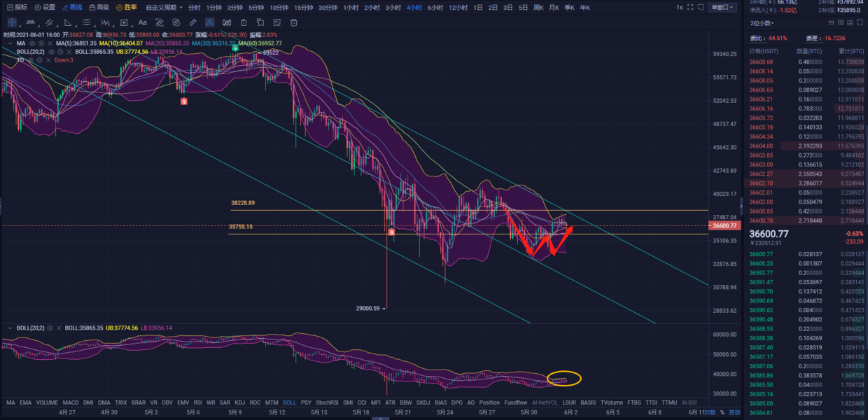
Task: Click the 38228.89 horizontal line label
Action: coord(243,203)
